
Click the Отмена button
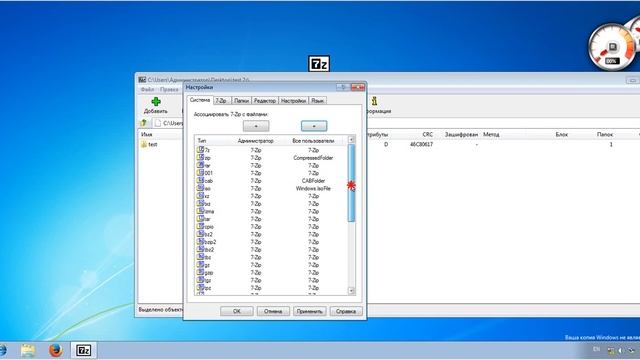pyautogui.click(x=273, y=311)
